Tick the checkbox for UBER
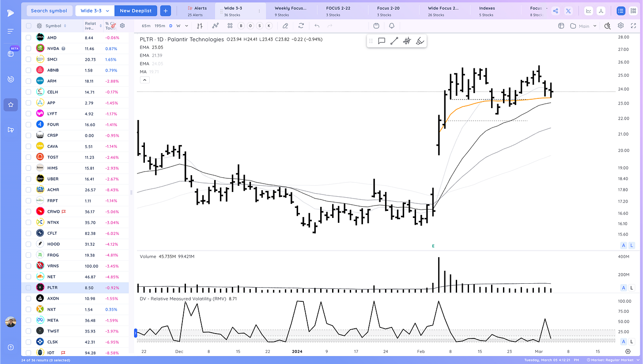Viewport: 643px width, 364px height. click(x=29, y=179)
